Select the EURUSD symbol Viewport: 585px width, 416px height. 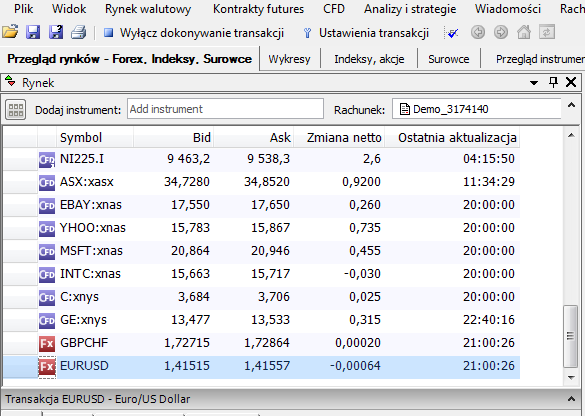pos(84,366)
